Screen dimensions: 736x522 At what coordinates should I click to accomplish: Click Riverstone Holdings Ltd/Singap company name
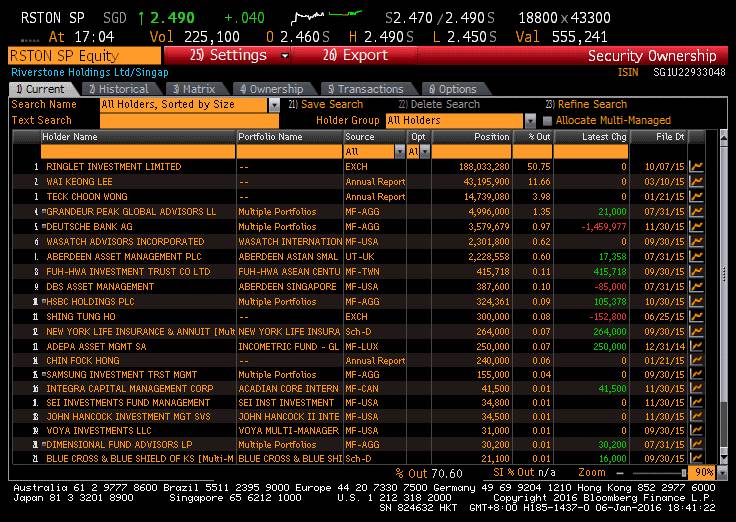pyautogui.click(x=90, y=72)
